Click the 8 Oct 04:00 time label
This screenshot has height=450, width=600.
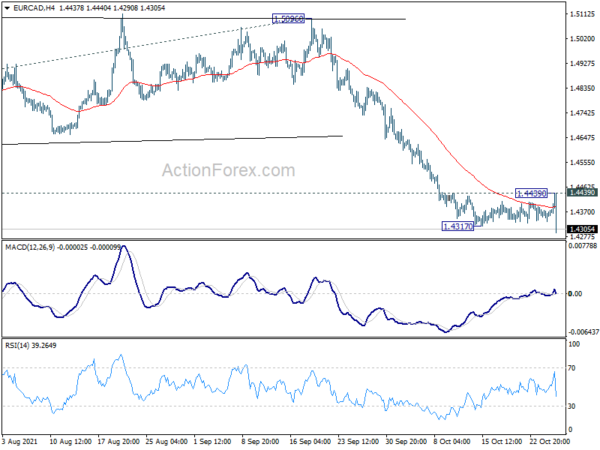[x=452, y=442]
